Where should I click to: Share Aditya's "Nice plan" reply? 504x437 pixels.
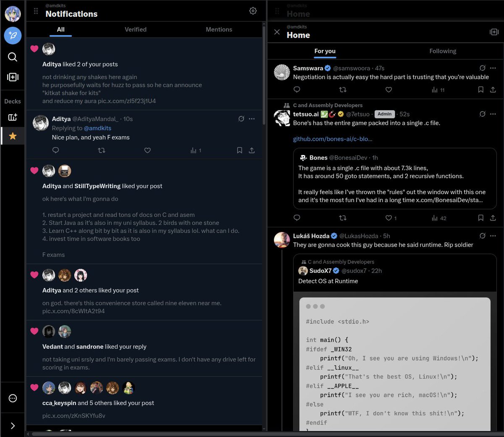(x=252, y=150)
